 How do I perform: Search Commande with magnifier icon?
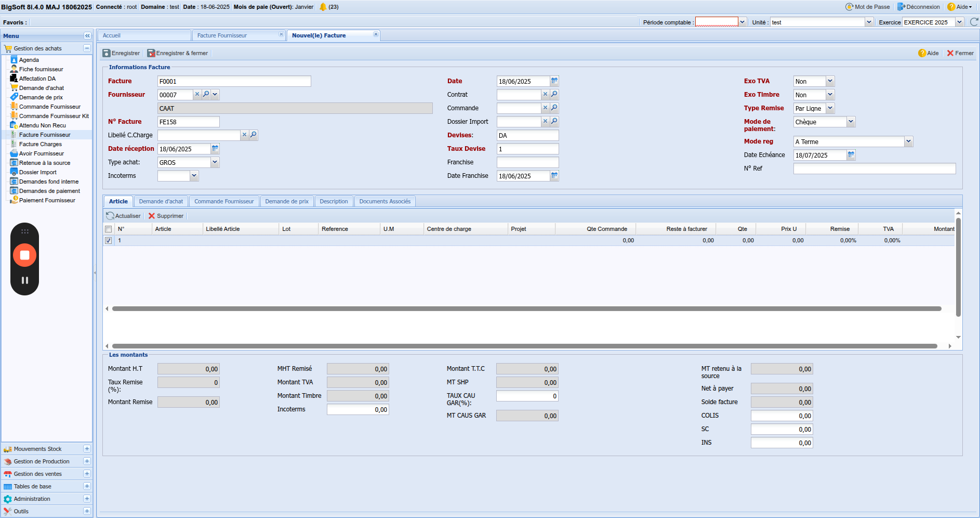pos(554,108)
